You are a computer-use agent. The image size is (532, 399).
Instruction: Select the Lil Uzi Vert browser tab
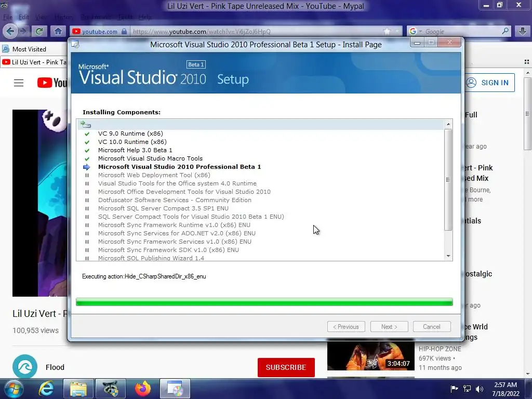tap(34, 62)
